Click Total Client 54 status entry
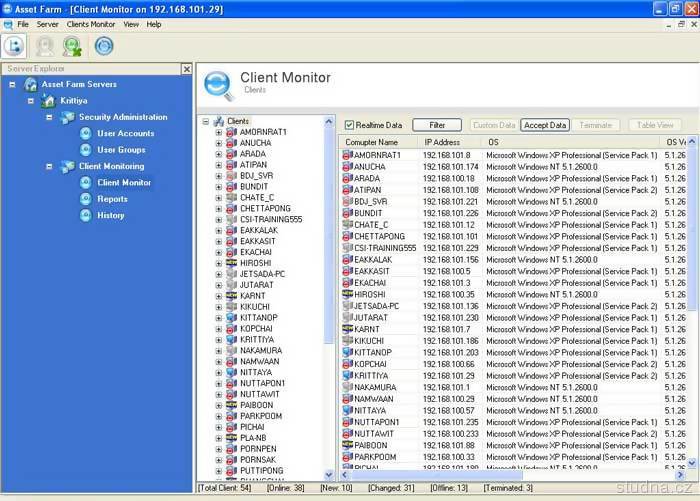Screen dimensions: 700x501 (225, 488)
